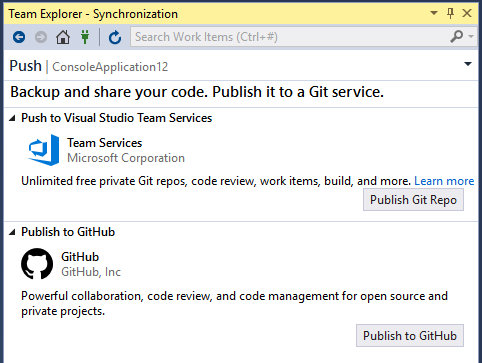Click the Refresh icon in the toolbar

(x=115, y=37)
